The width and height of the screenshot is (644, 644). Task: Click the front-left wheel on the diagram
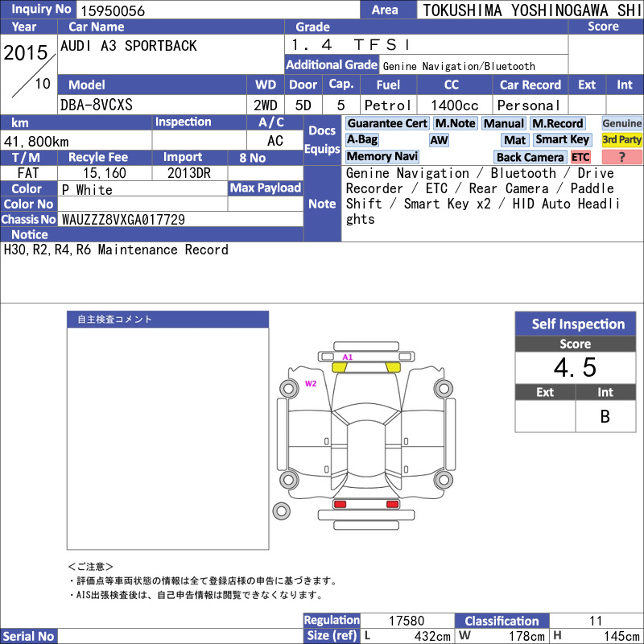288,388
